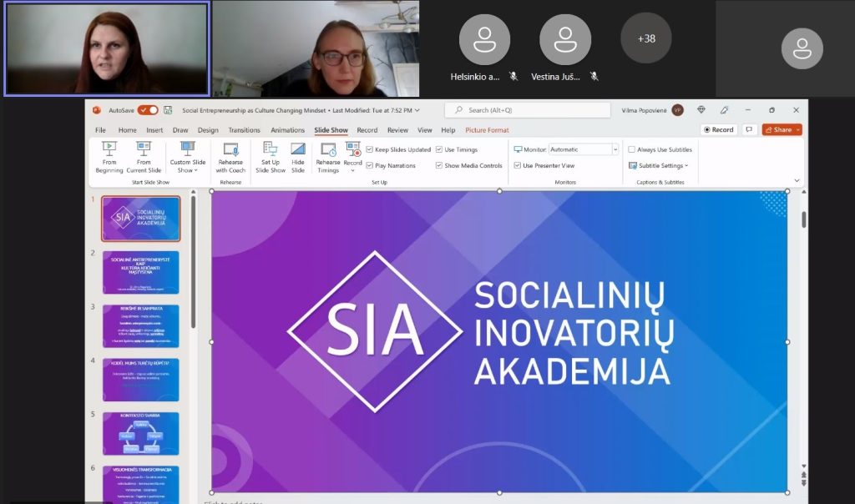This screenshot has width=855, height=504.
Task: Click the Hide Slide button
Action: [298, 157]
